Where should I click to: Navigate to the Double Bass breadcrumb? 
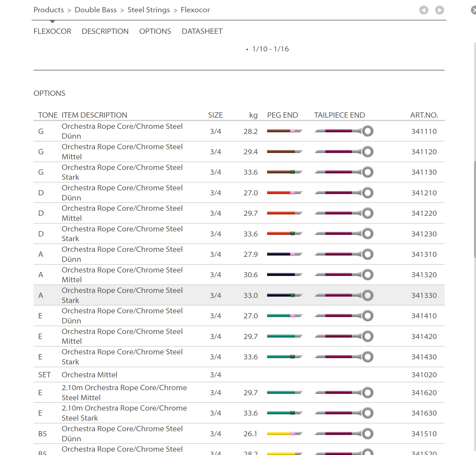point(96,10)
